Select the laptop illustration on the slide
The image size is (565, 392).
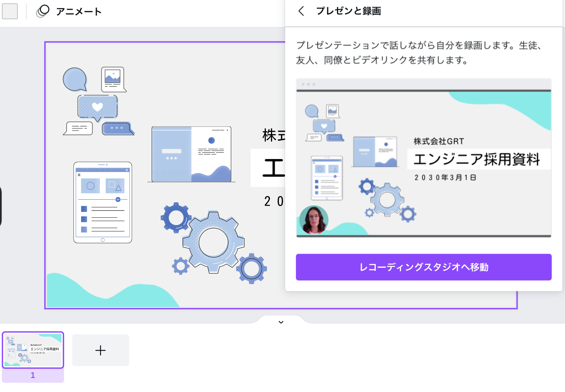[x=191, y=154]
